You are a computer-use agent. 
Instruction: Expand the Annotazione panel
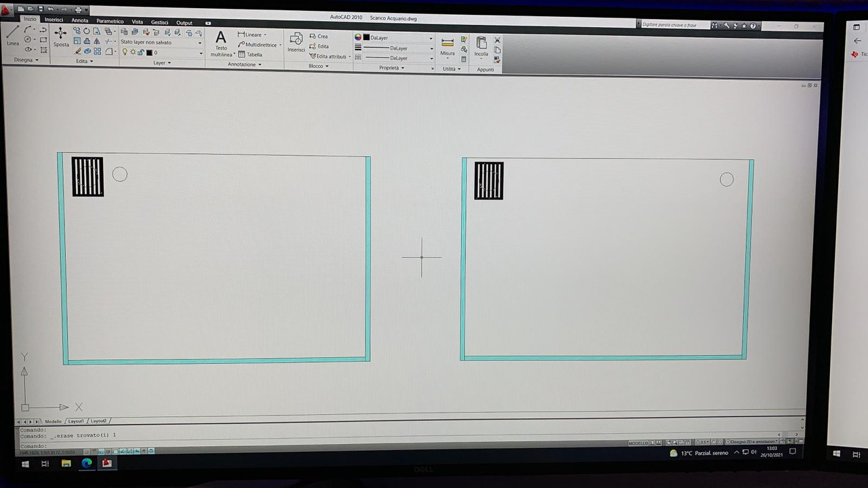(244, 64)
